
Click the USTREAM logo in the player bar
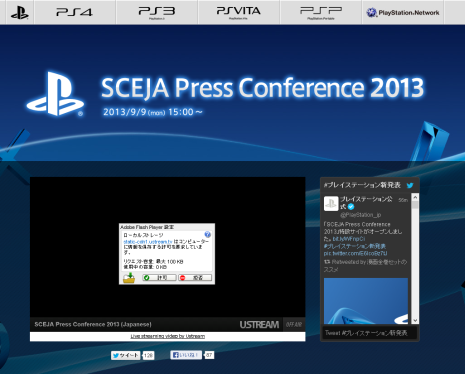259,324
